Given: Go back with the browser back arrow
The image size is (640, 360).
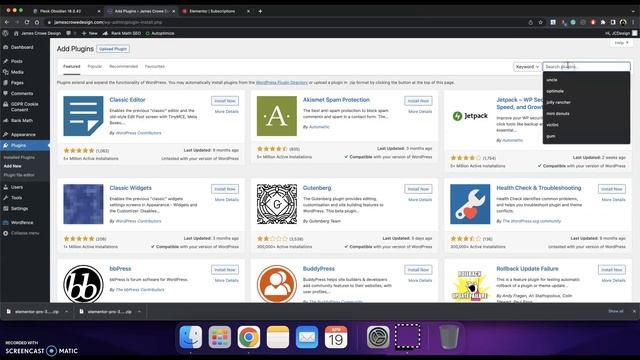Looking at the screenshot, I should pyautogui.click(x=7, y=22).
